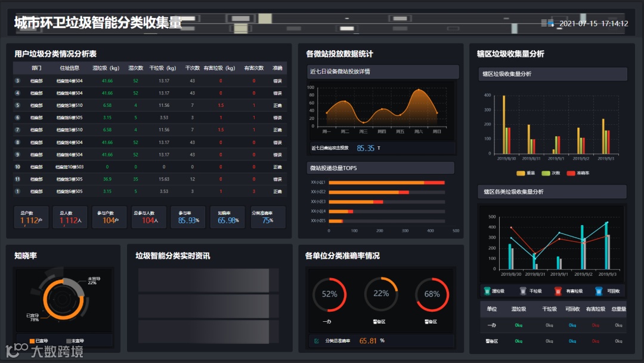Image resolution: width=644 pixels, height=363 pixels.
Task: Click the 档案馆3楼505 address in row 11
Action: [x=69, y=179]
